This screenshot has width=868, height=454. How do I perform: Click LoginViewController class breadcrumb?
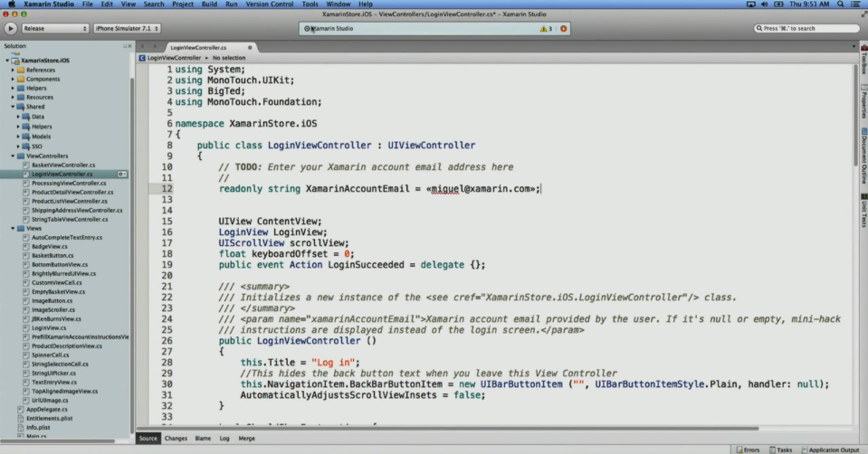174,58
